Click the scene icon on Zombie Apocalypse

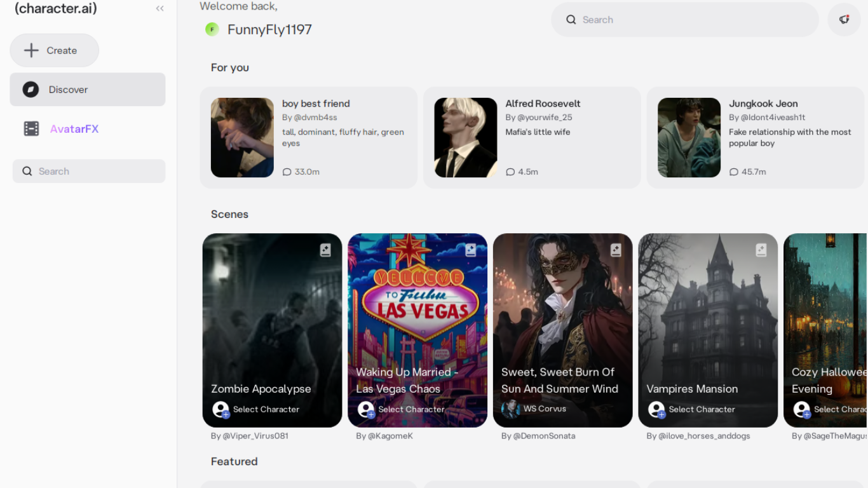tap(325, 250)
